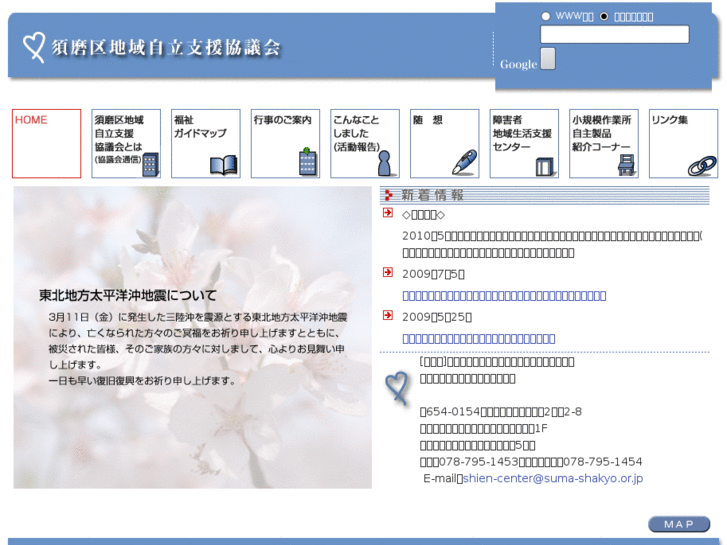
Task: Open the 小規模作業所自主製品紹介コーナー tile
Action: (604, 143)
